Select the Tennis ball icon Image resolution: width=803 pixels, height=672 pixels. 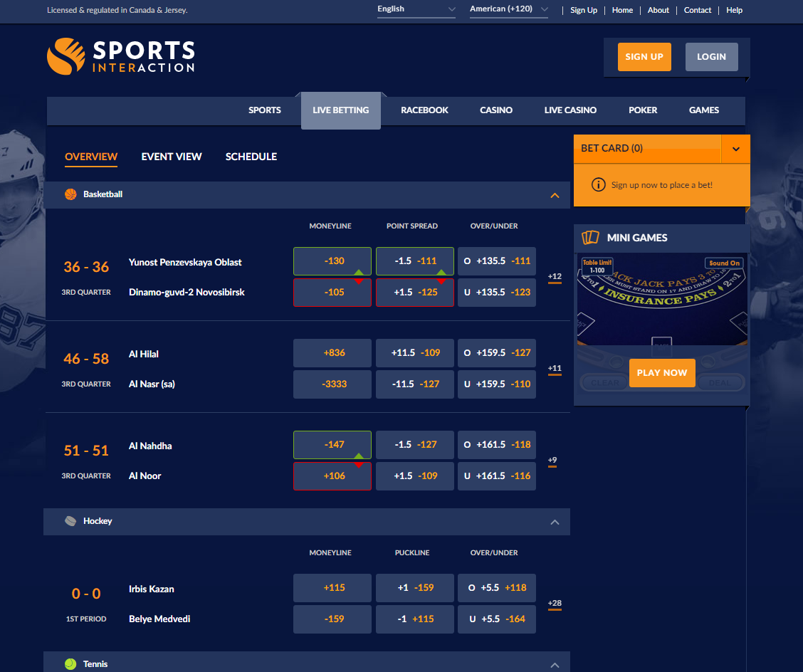pyautogui.click(x=70, y=663)
